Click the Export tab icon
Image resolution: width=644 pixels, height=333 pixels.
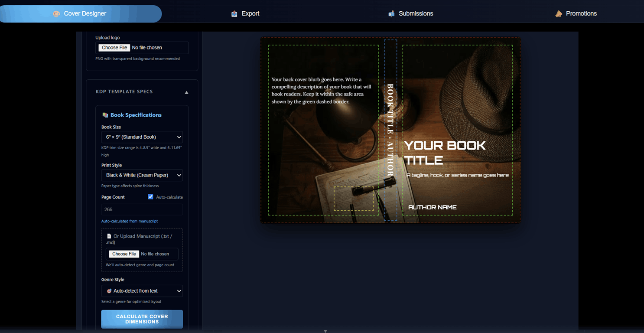(234, 14)
